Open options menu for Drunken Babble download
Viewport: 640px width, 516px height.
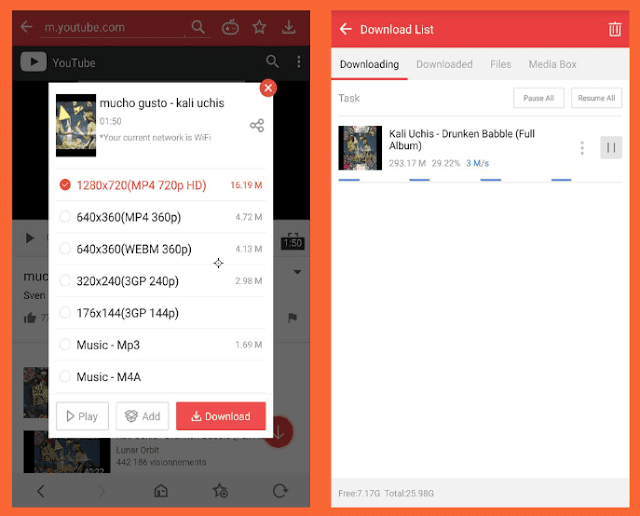coord(582,148)
